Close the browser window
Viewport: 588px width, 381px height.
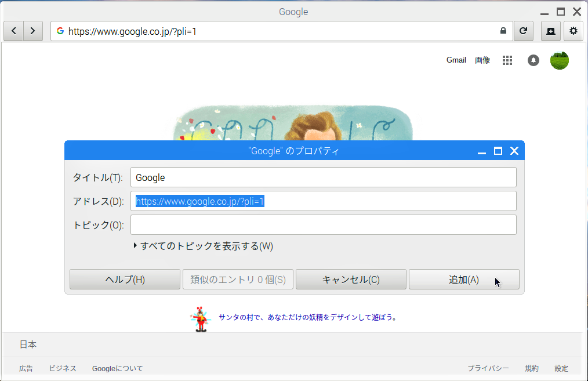click(x=577, y=12)
